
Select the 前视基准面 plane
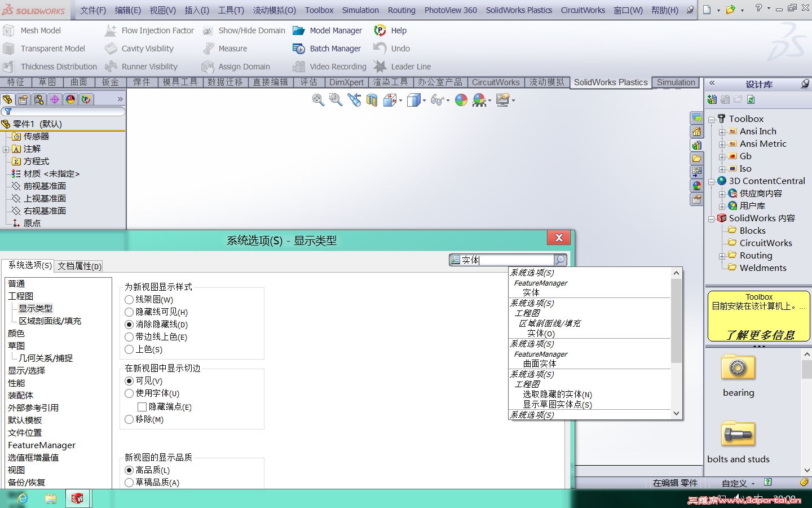[45, 186]
